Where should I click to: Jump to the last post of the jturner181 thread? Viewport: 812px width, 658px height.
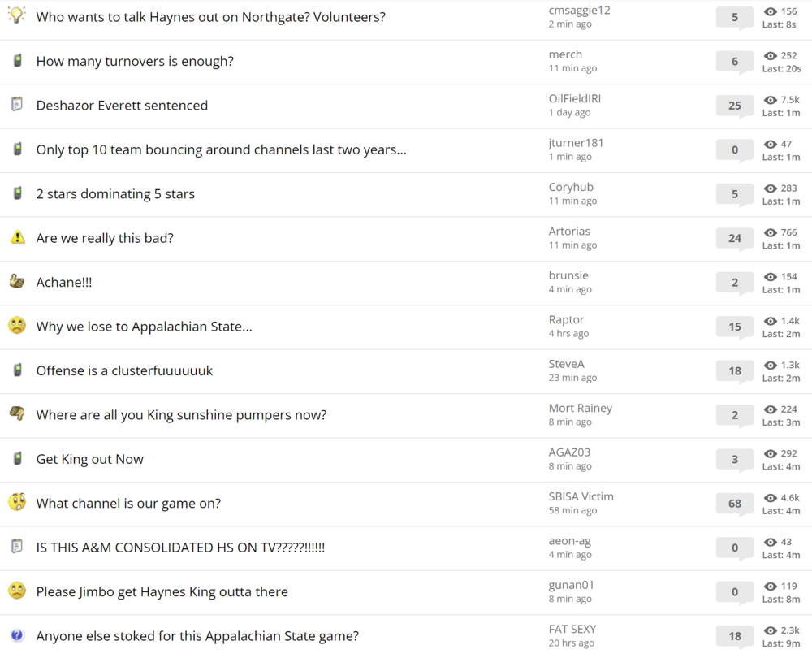(x=780, y=157)
